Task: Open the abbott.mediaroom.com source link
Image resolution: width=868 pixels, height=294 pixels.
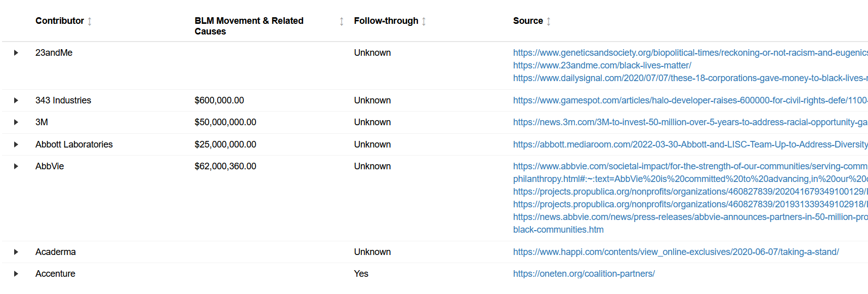Action: pos(690,144)
